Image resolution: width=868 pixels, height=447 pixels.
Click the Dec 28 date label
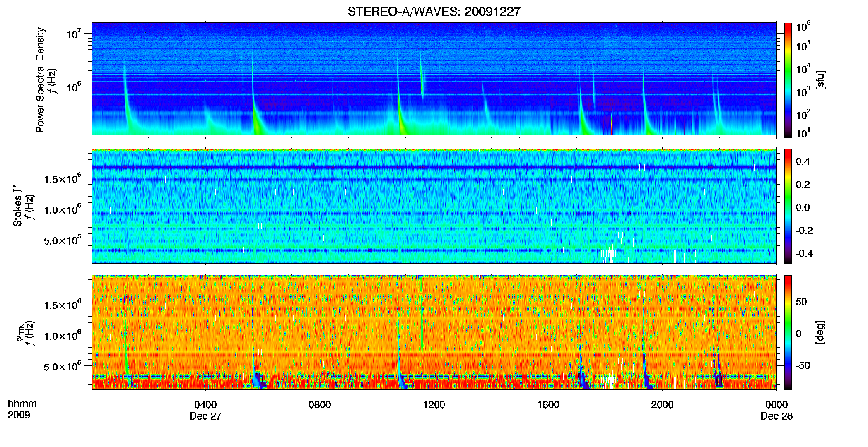(776, 416)
